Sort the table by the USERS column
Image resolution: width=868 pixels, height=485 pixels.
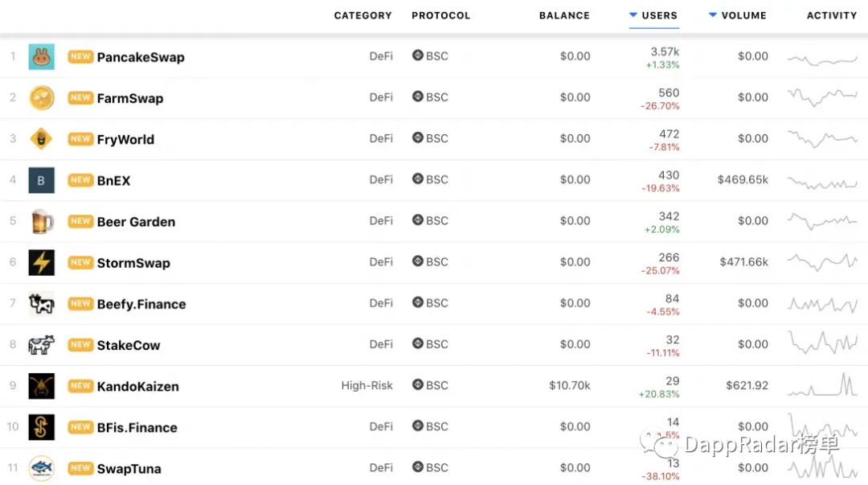[653, 15]
